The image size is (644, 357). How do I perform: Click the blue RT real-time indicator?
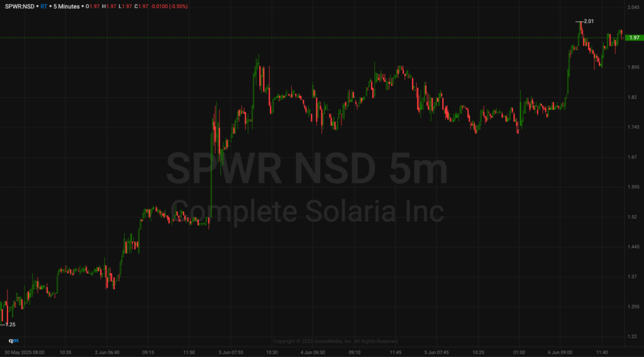point(44,6)
